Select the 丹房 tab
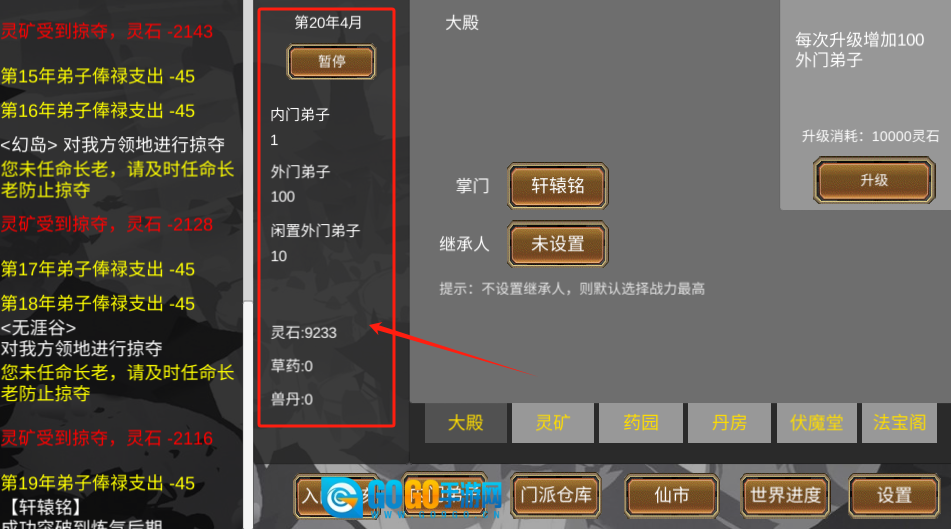 coord(729,422)
